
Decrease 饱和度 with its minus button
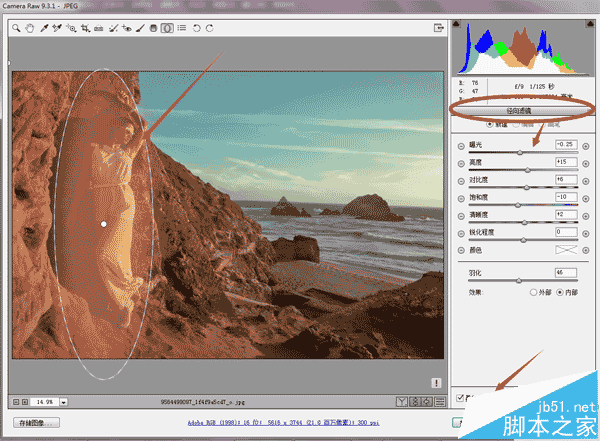(461, 198)
